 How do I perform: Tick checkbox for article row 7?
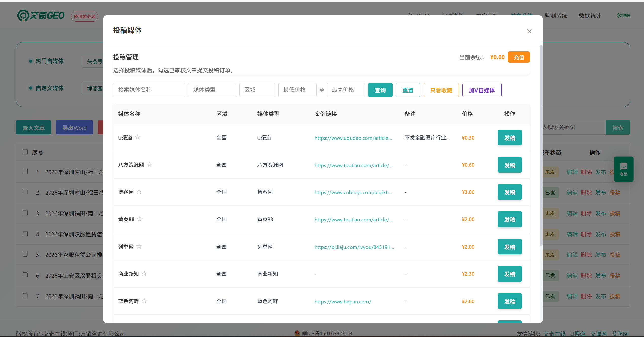coord(25,296)
